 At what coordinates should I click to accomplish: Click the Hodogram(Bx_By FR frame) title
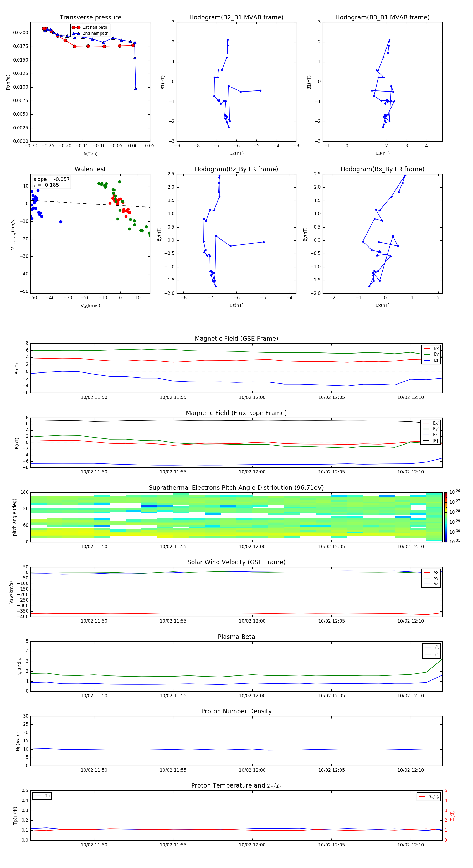(382, 169)
